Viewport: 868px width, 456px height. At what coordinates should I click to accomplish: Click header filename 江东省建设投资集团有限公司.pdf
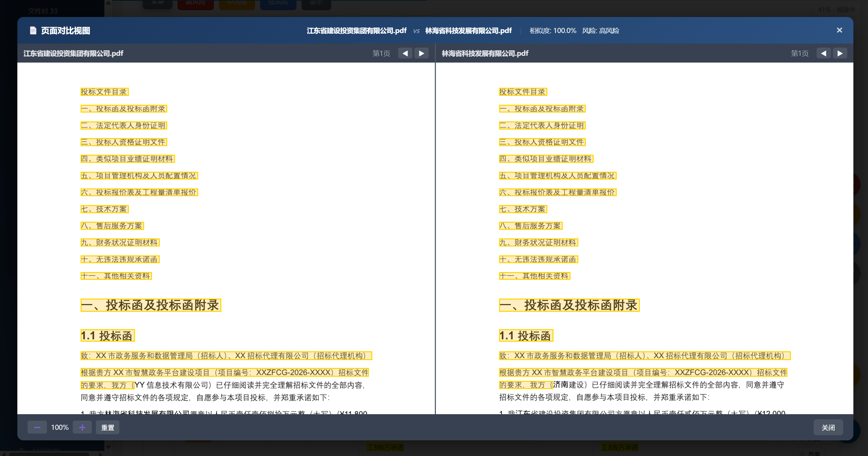[357, 31]
